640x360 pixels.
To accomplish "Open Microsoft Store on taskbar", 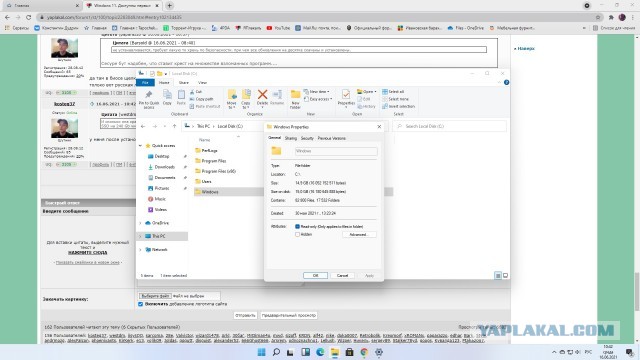I will (349, 352).
